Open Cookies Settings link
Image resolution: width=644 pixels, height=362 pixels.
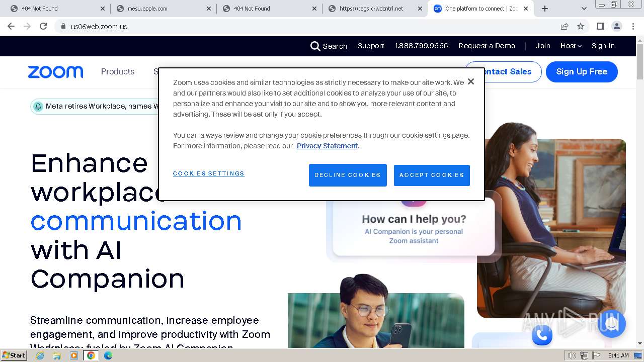[x=209, y=173]
